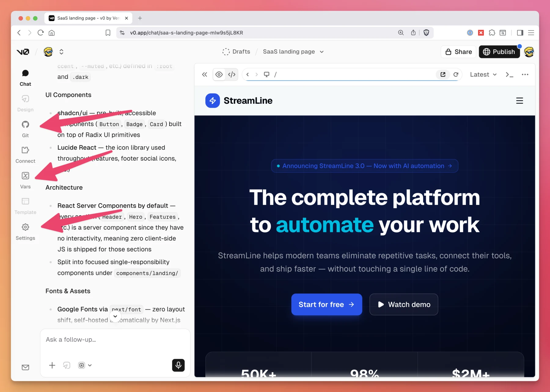
Task: Open the browser extensions puzzle icon
Action: pos(492,33)
